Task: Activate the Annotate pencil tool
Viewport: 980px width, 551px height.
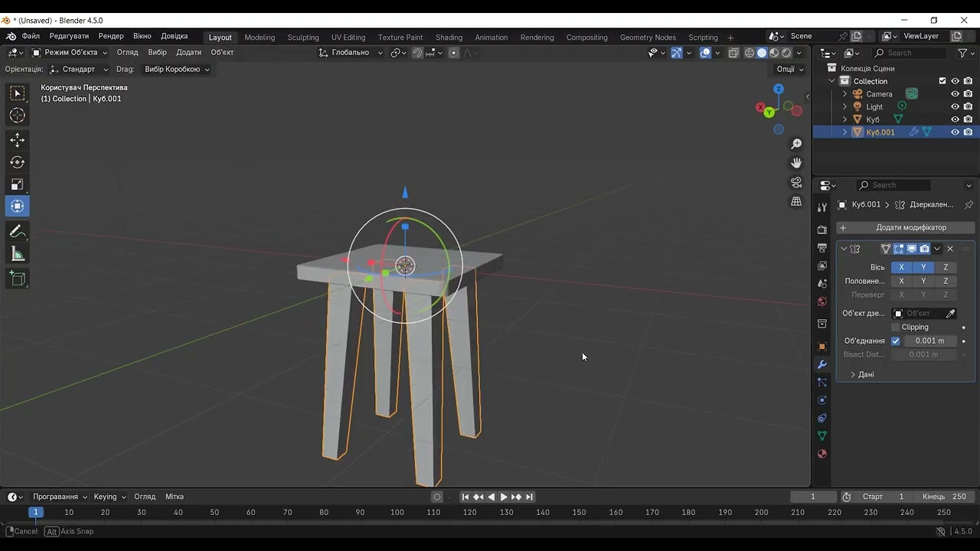Action: tap(17, 231)
